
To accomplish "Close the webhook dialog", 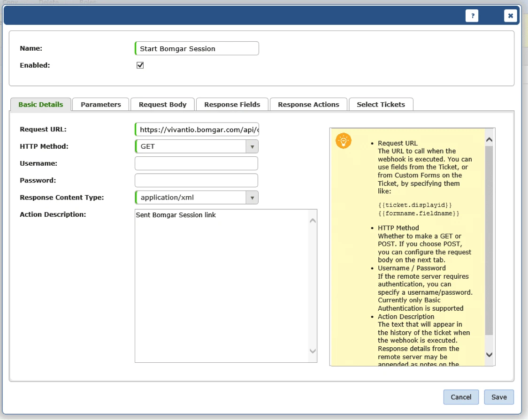I will [511, 16].
